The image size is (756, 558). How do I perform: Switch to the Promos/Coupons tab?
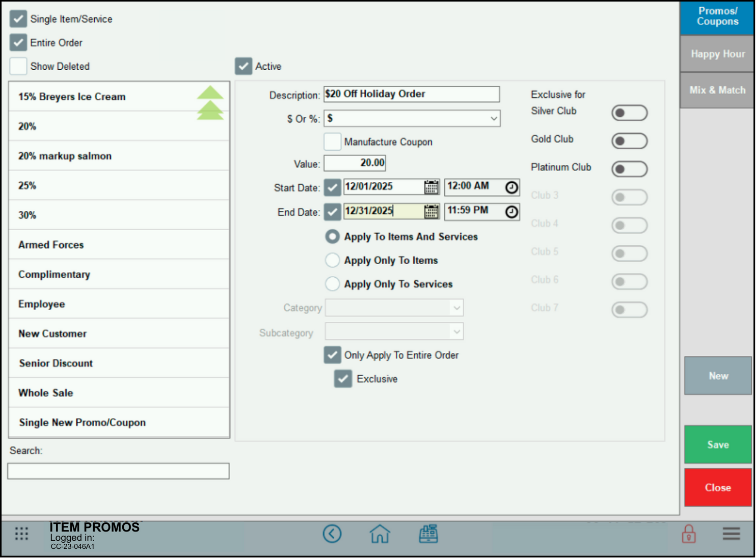point(717,17)
